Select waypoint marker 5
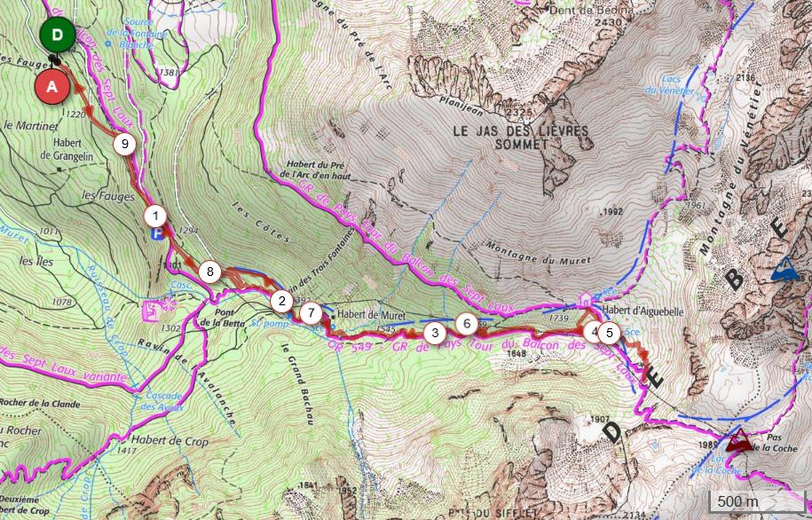This screenshot has width=812, height=520. point(609,333)
